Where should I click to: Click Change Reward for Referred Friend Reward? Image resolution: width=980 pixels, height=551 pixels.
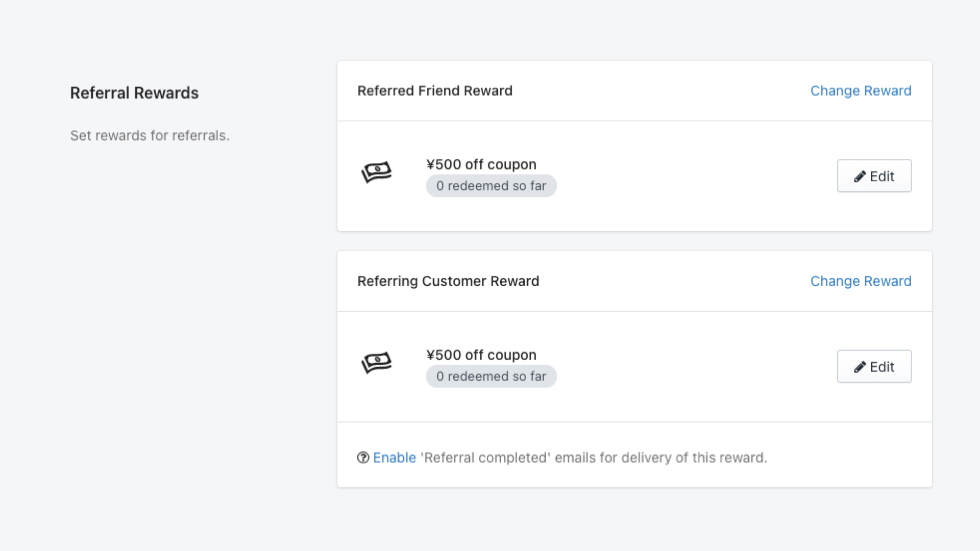[x=861, y=91]
